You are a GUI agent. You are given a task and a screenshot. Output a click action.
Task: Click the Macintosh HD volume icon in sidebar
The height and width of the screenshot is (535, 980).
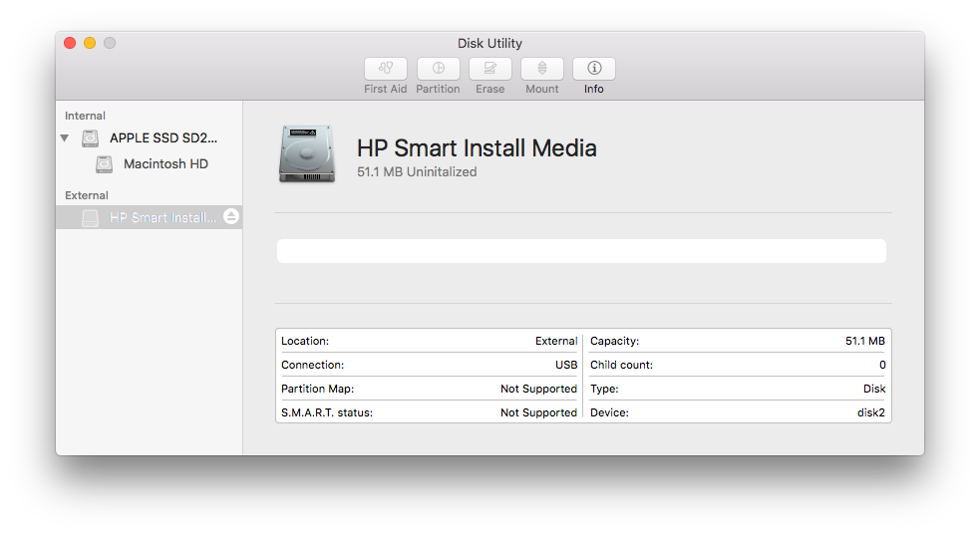104,164
